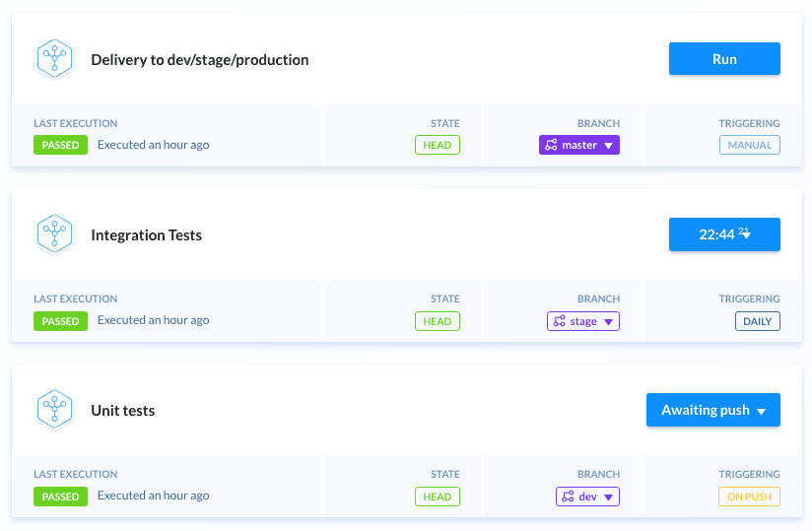Click the scheduled run icon beside 22:44
This screenshot has width=812, height=531.
pos(745,234)
